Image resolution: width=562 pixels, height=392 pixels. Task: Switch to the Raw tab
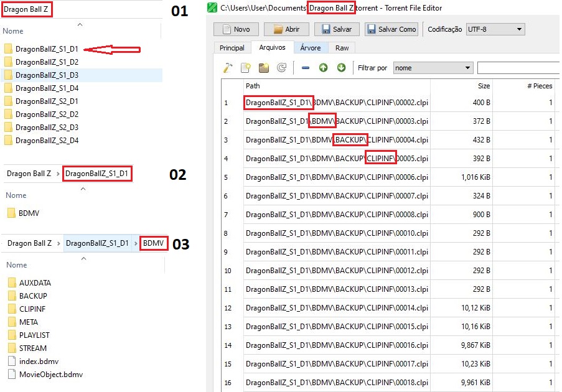point(342,48)
